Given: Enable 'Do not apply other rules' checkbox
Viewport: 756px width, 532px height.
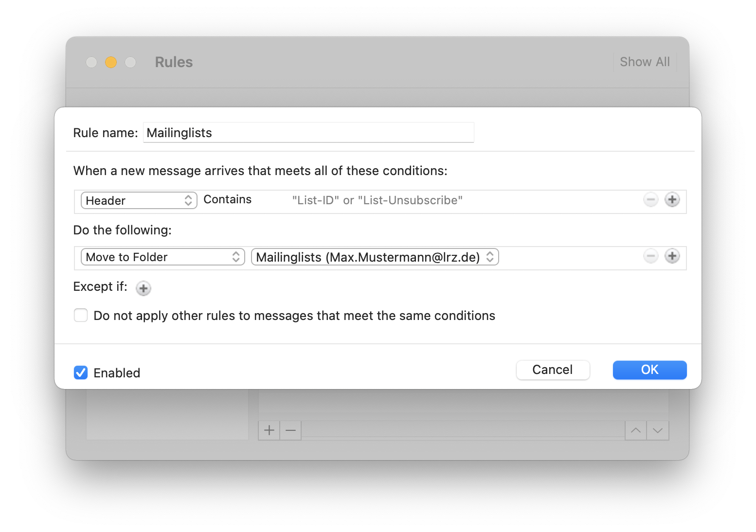Looking at the screenshot, I should coord(80,315).
